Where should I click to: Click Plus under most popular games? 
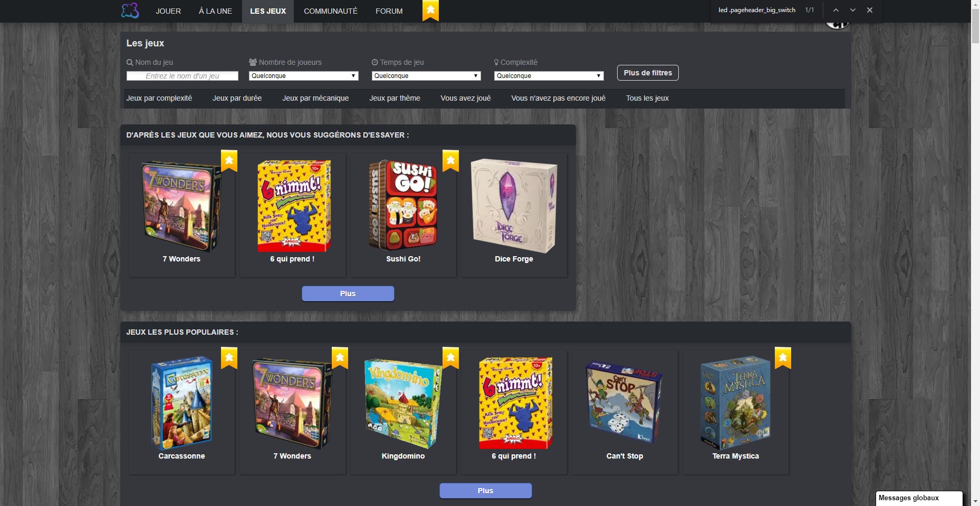pos(486,491)
